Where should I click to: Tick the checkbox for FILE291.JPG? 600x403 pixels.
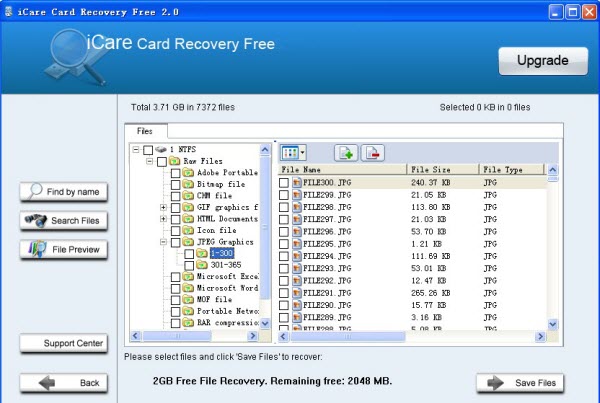[x=284, y=293]
